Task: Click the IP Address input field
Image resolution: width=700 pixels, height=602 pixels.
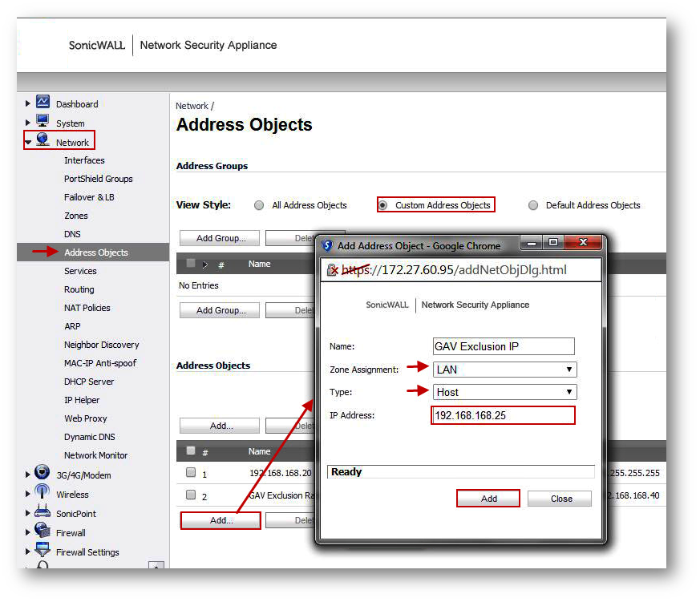Action: point(503,415)
